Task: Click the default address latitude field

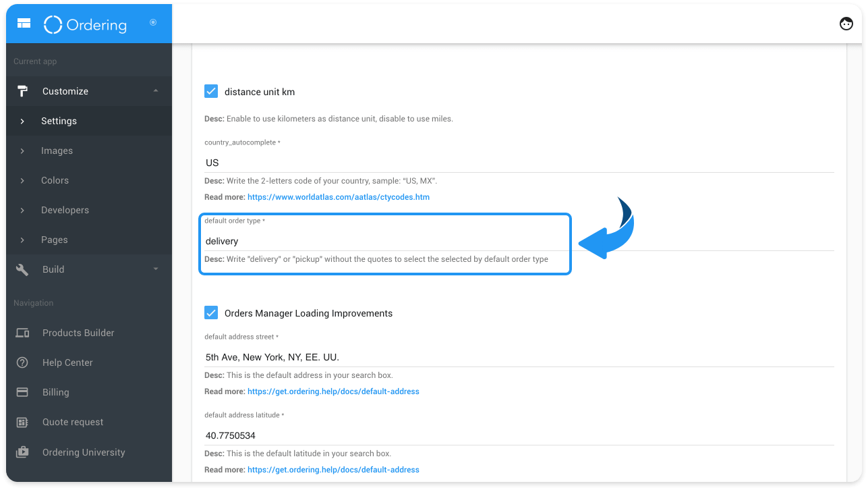Action: pyautogui.click(x=519, y=435)
